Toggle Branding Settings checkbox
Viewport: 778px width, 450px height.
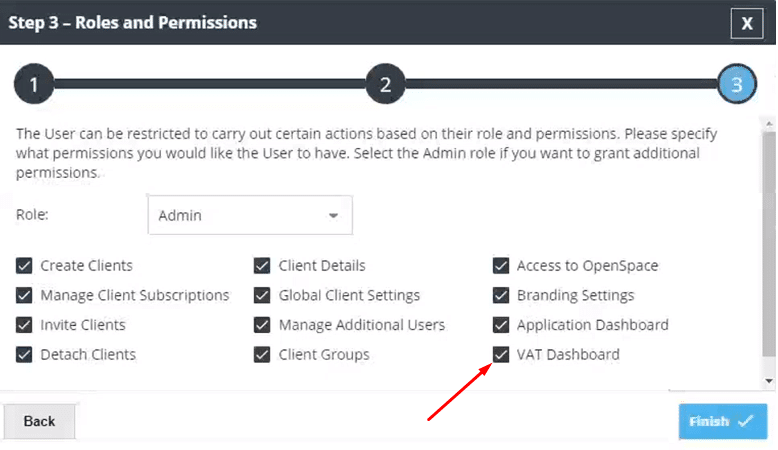click(x=501, y=295)
